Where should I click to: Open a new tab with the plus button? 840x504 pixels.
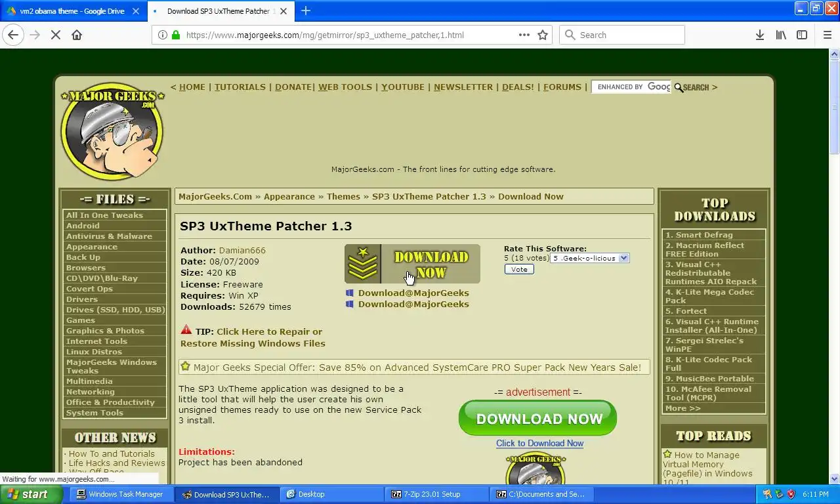(306, 10)
